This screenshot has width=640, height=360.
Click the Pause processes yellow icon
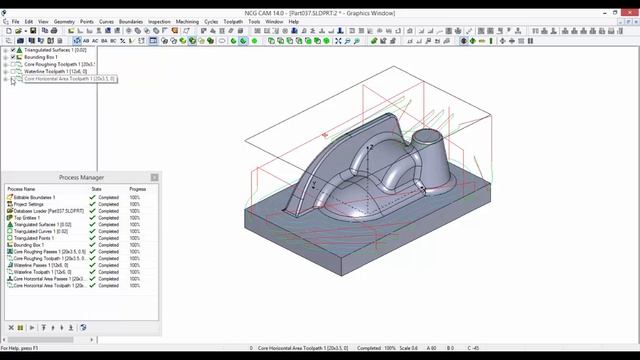click(x=20, y=328)
